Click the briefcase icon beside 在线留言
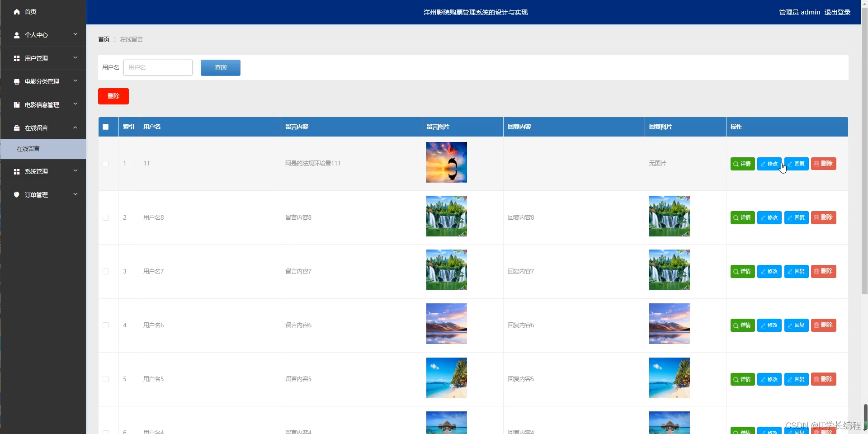This screenshot has height=434, width=868. [x=17, y=128]
